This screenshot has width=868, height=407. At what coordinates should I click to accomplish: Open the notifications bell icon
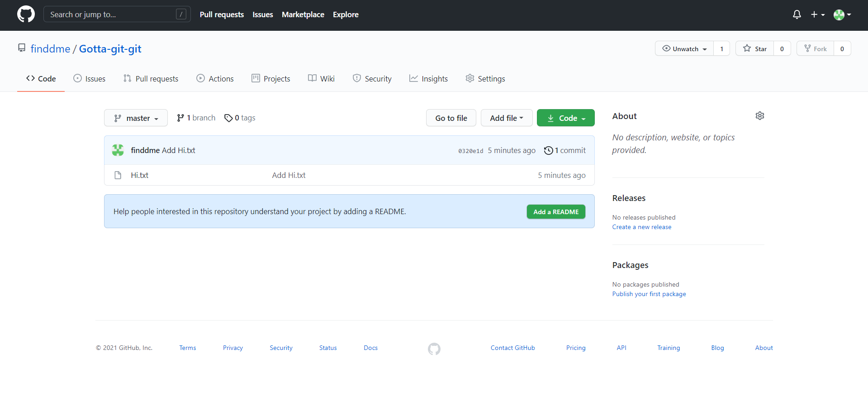(x=797, y=14)
